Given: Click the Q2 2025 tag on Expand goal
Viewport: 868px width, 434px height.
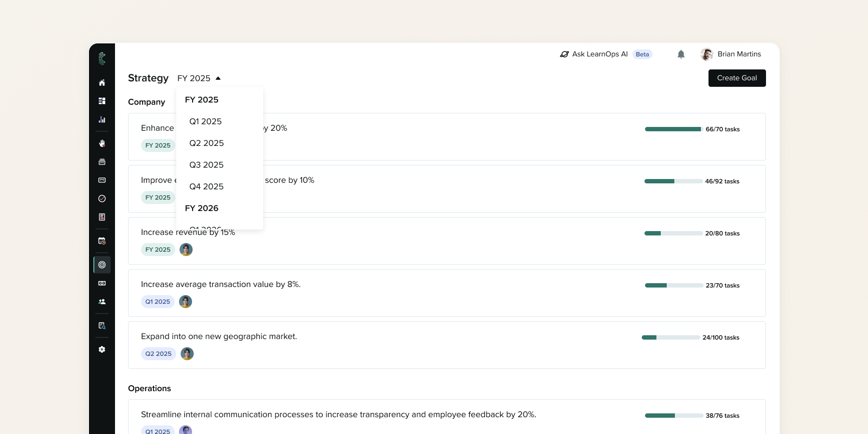Looking at the screenshot, I should [158, 354].
